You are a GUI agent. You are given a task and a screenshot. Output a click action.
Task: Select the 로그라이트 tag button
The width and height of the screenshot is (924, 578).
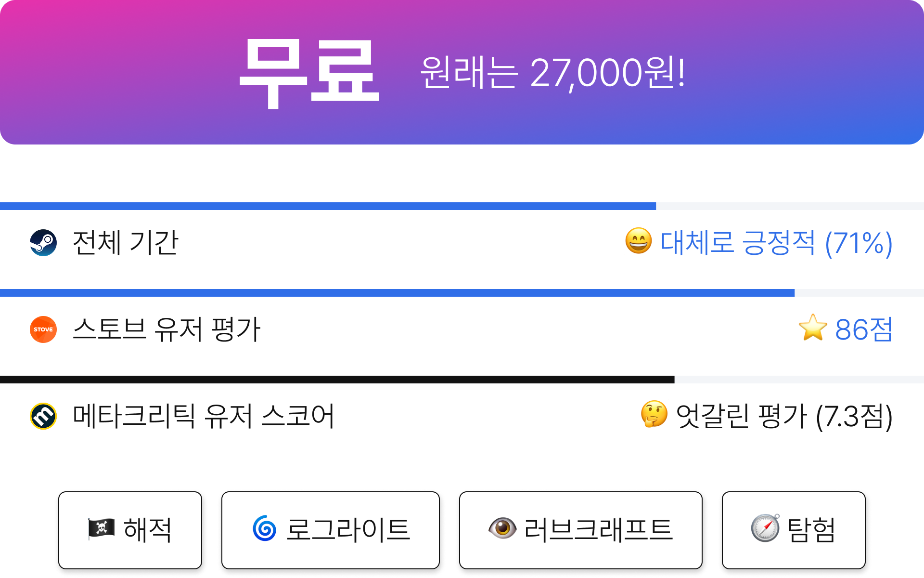click(331, 530)
